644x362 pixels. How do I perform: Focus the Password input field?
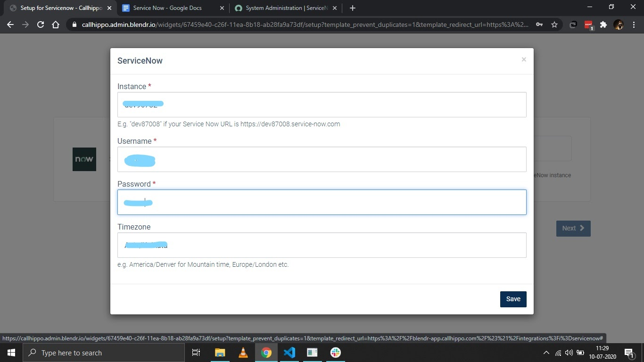[x=322, y=202]
